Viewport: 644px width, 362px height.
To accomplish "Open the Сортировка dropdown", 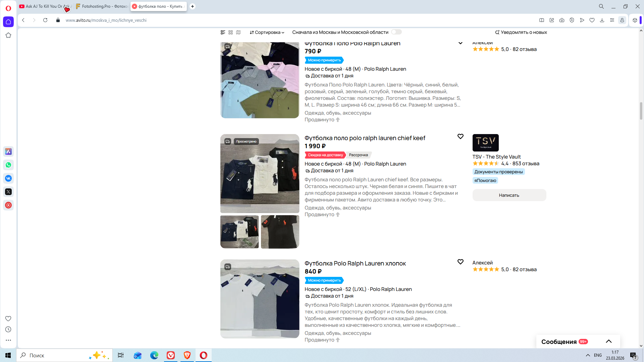I will (x=267, y=33).
